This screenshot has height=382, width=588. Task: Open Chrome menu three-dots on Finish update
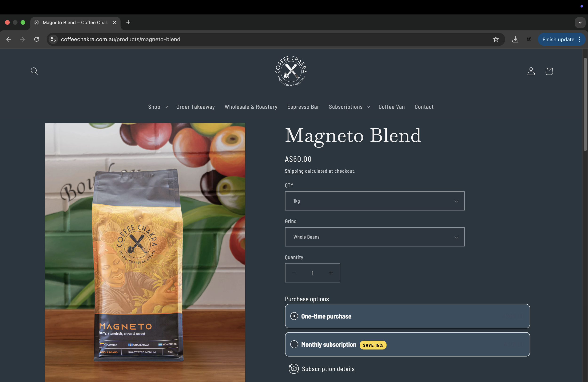(580, 39)
